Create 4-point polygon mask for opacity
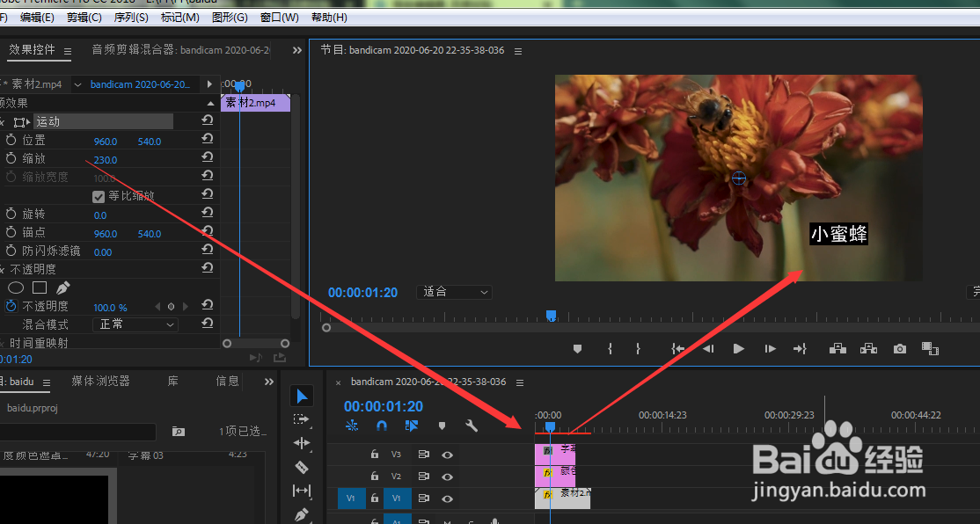 (x=40, y=287)
